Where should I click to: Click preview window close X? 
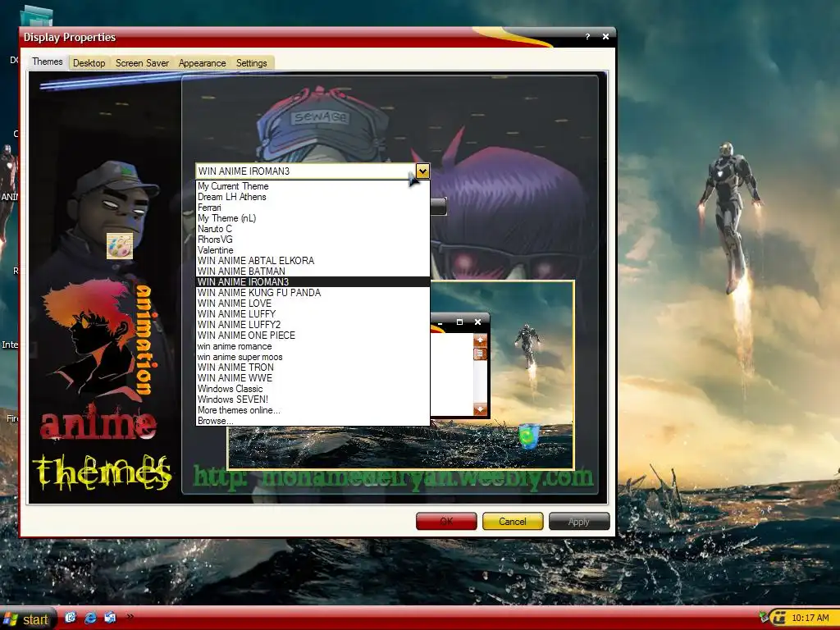coord(478,322)
